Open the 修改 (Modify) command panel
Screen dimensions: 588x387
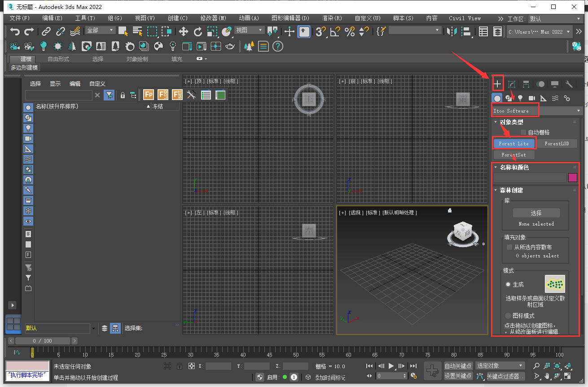click(x=511, y=84)
